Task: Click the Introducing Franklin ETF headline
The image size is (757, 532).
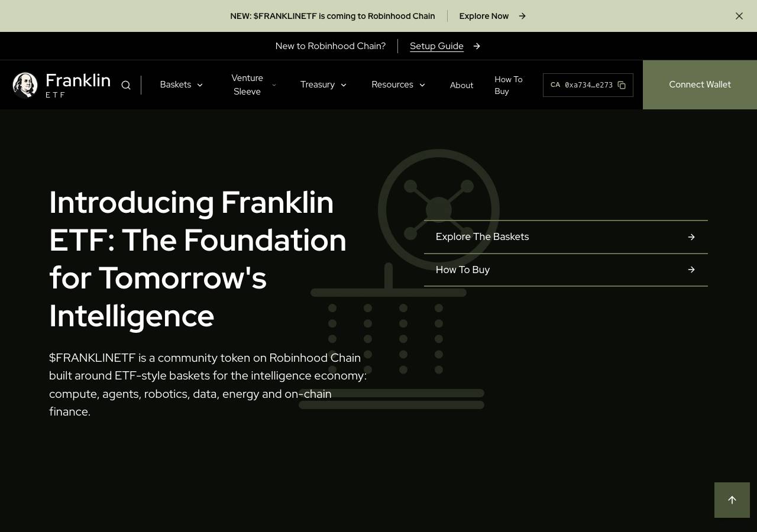Action: pyautogui.click(x=198, y=259)
